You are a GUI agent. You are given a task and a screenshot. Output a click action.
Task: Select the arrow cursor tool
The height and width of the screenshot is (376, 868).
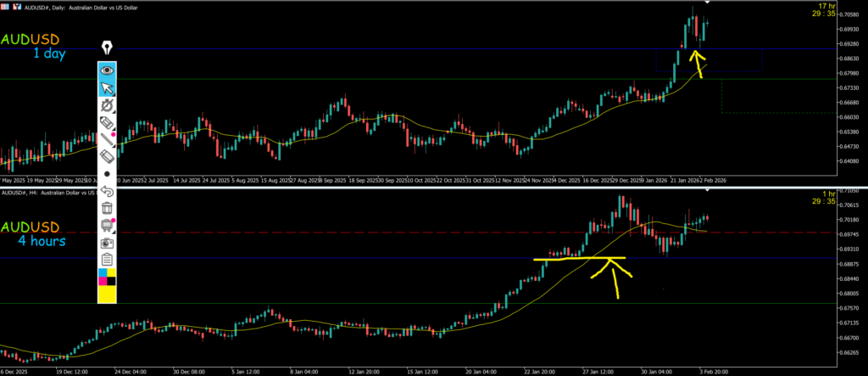pyautogui.click(x=108, y=87)
